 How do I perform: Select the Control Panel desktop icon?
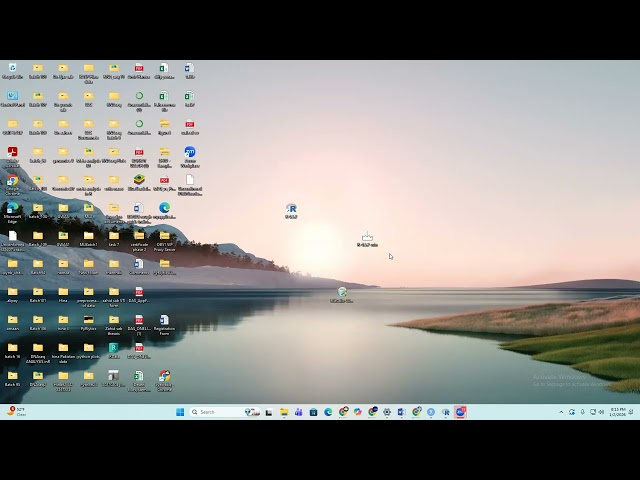pyautogui.click(x=12, y=97)
